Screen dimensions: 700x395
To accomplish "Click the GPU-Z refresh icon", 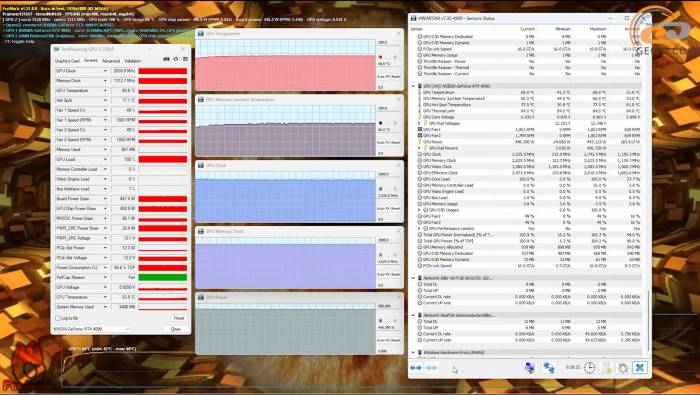I will coord(176,59).
